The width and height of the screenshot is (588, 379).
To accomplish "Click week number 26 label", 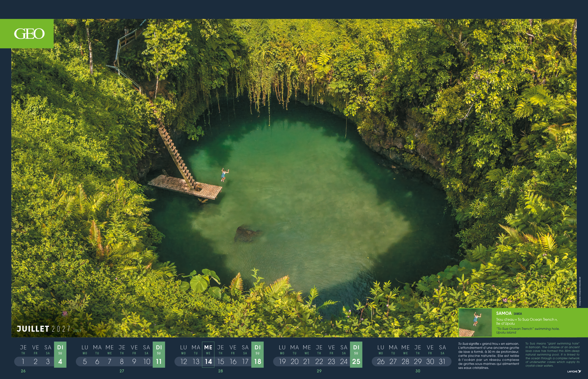I will (x=23, y=371).
